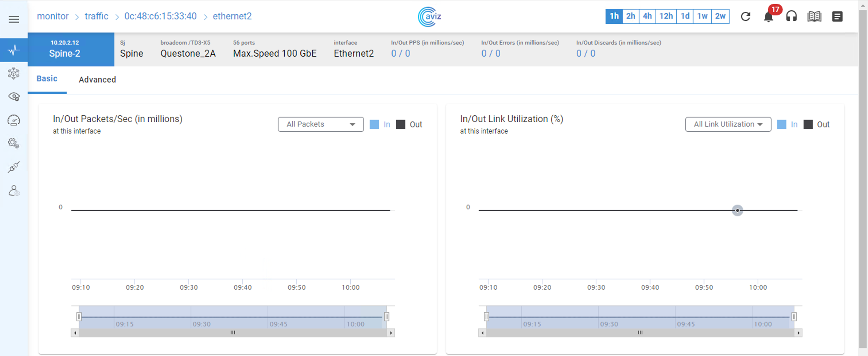Image resolution: width=868 pixels, height=356 pixels.
Task: Click the user account sidebar icon
Action: click(x=14, y=191)
